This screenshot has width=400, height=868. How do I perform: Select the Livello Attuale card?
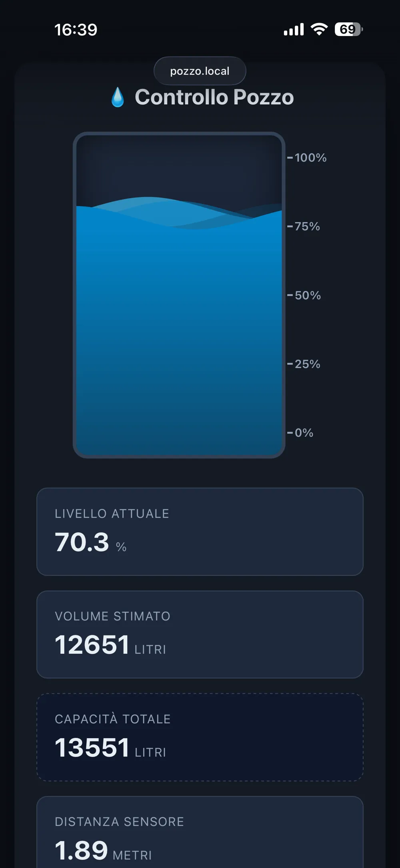pos(200,532)
